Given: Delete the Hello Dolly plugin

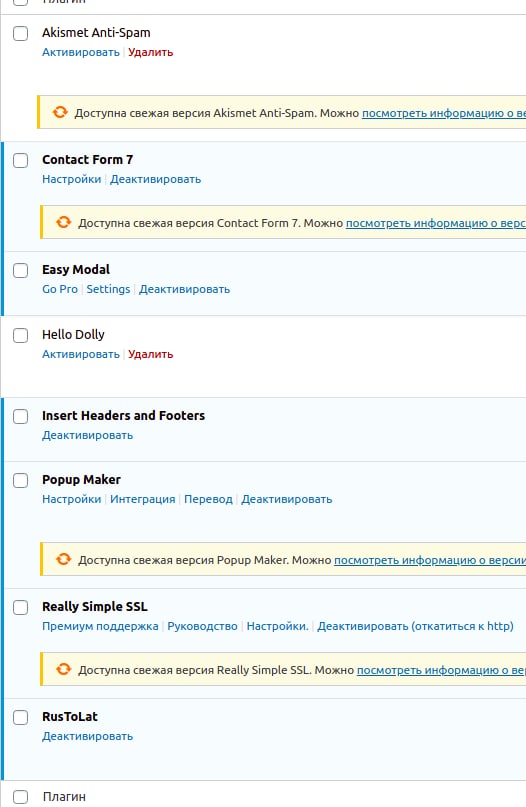Looking at the screenshot, I should pyautogui.click(x=150, y=354).
